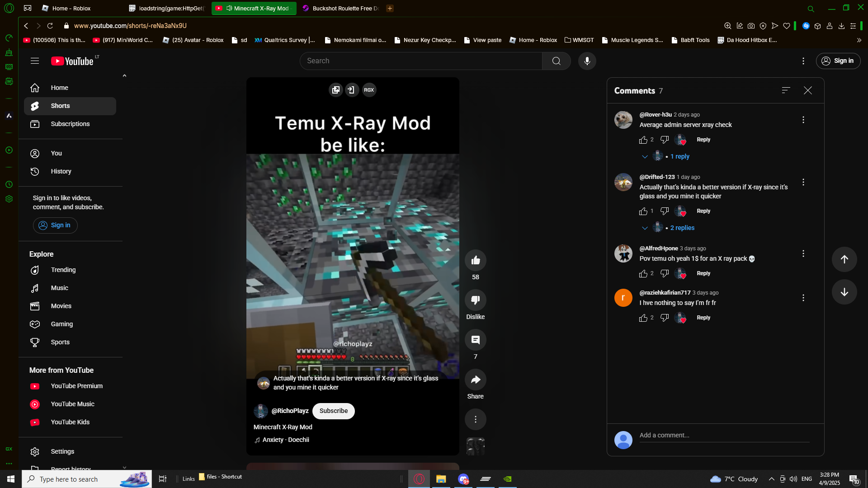Dislike the comment by @Rover-h3u
This screenshot has height=488, width=868.
tap(665, 140)
